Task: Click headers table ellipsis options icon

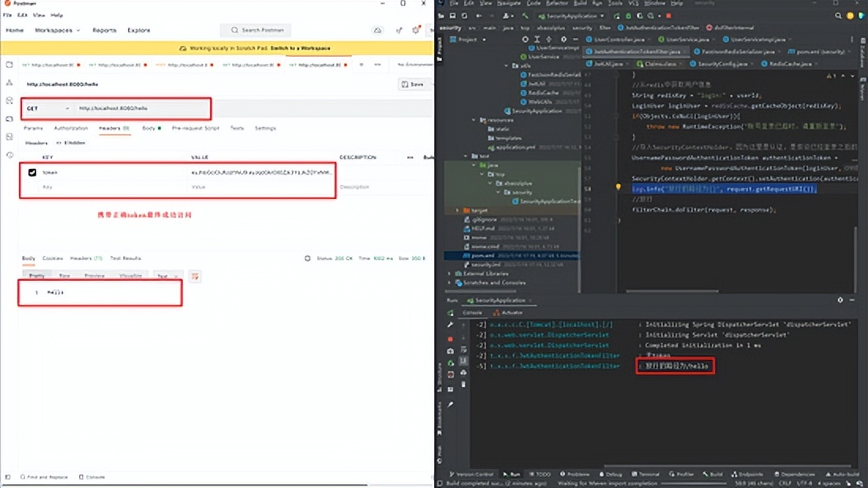Action: [x=410, y=157]
